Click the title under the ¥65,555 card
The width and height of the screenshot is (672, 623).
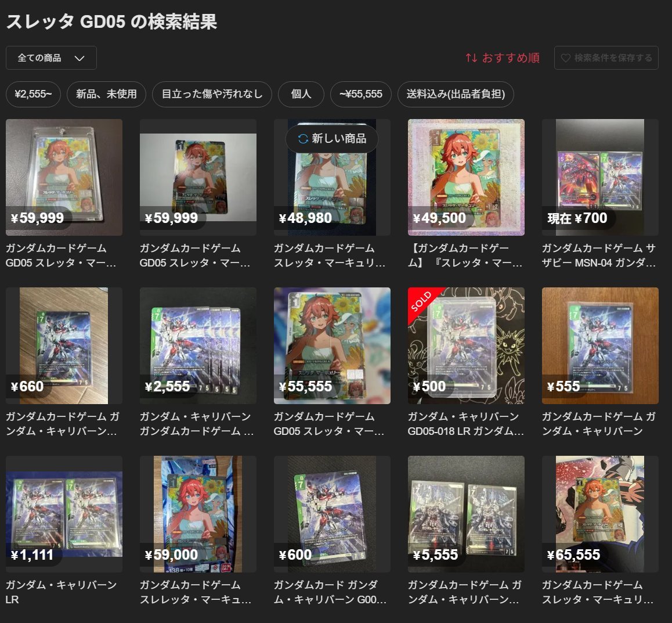[x=597, y=592]
